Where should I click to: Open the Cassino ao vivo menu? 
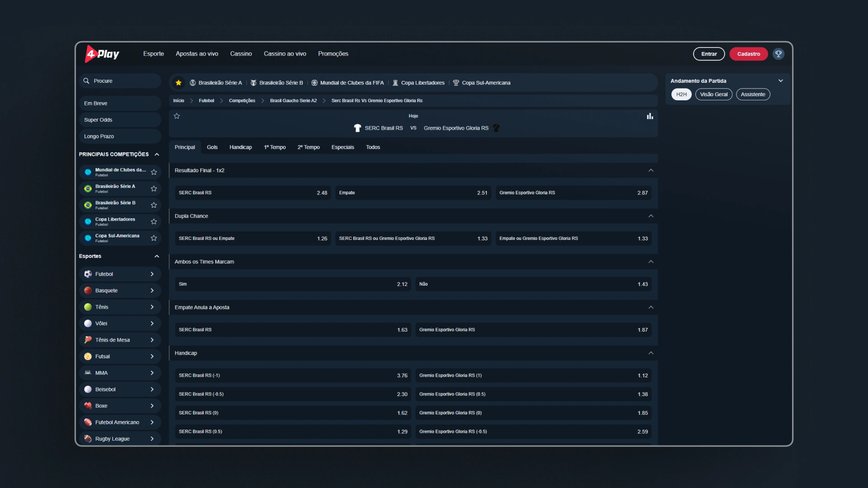pyautogui.click(x=285, y=54)
